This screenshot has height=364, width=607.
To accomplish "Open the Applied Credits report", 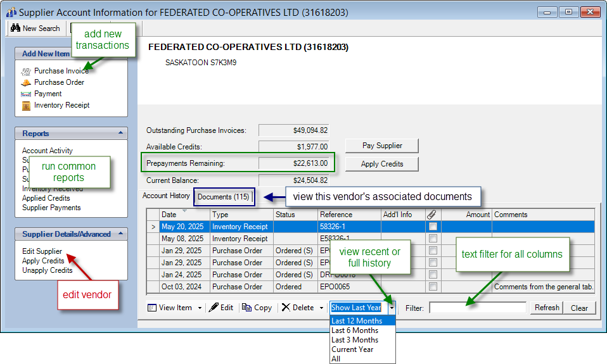I will click(x=46, y=198).
